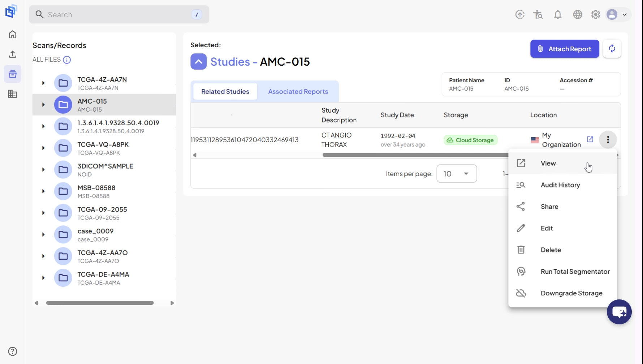
Task: Click the case_0009 folder icon
Action: 63,235
